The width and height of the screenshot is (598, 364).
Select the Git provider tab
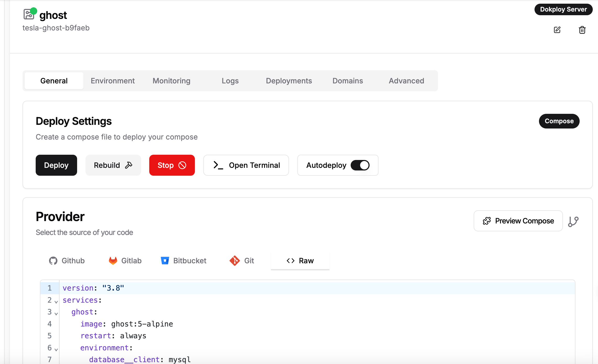(x=242, y=261)
